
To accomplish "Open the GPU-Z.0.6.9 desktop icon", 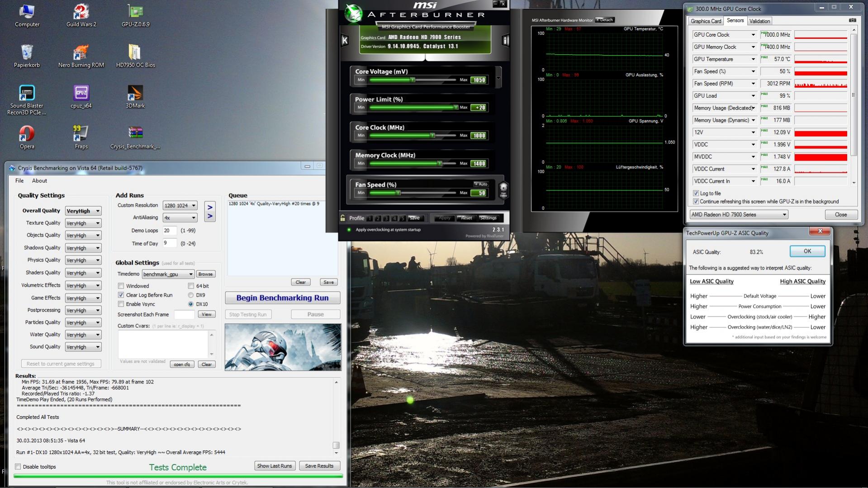I will click(136, 15).
